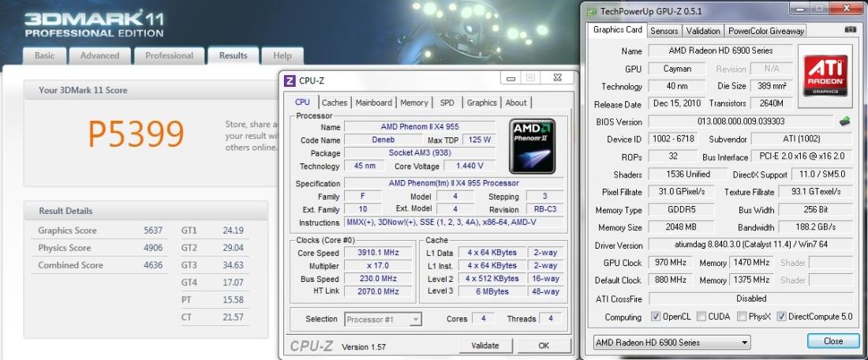Click the AMD Phenom II logo in CPU-Z
Viewport: 868px width, 360px height.
tap(532, 146)
